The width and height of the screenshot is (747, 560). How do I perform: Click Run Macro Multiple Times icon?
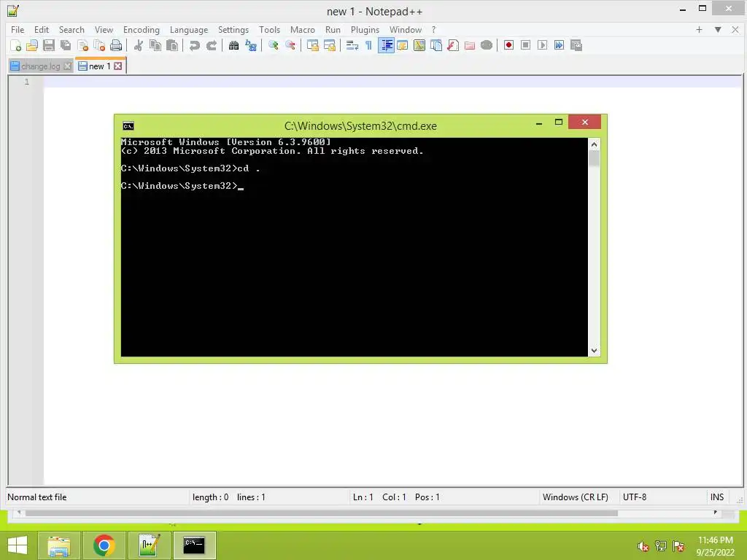(x=560, y=45)
